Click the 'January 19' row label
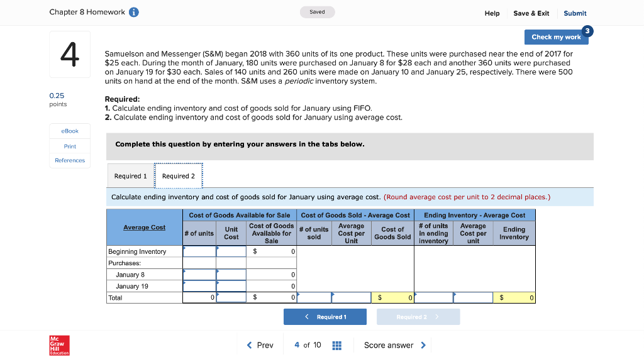The image size is (644, 357). point(132,287)
